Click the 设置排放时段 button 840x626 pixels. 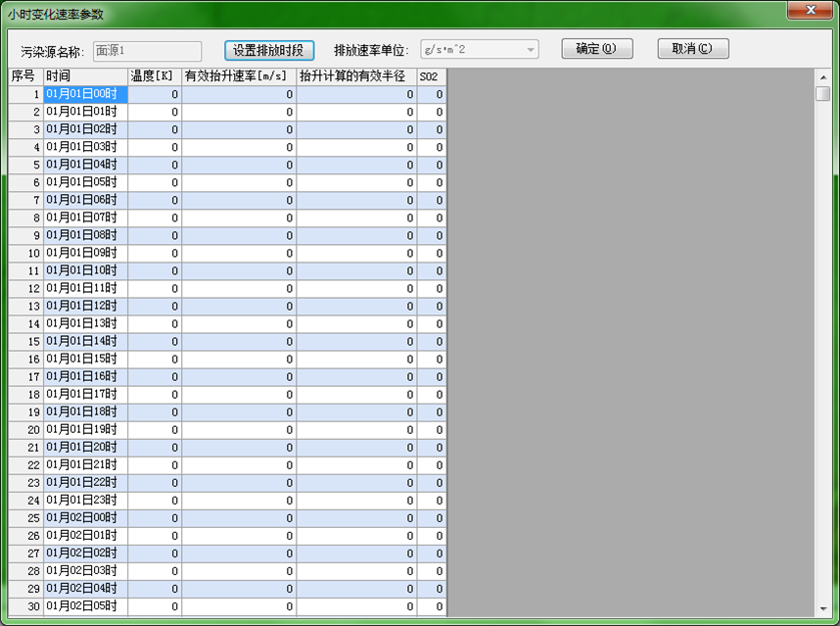[268, 50]
